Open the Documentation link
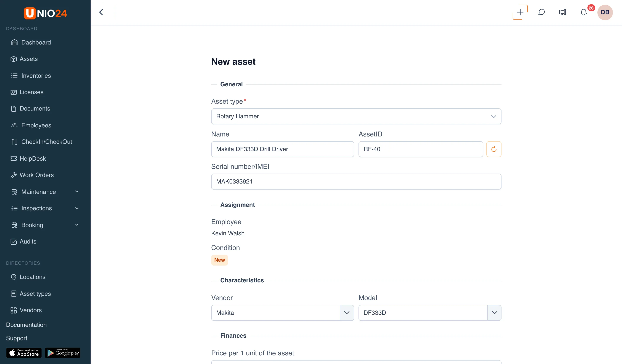622x364 pixels. 26,325
